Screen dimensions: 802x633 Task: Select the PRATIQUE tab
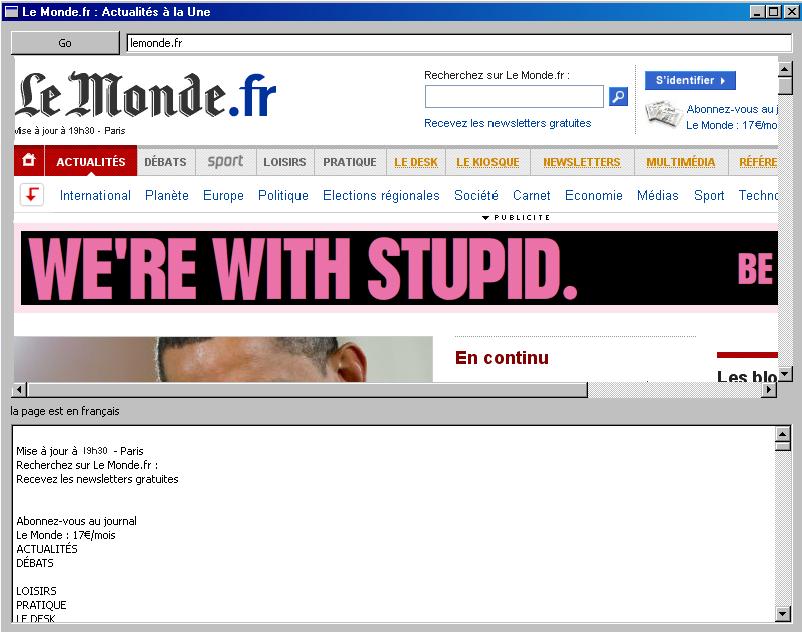point(350,162)
